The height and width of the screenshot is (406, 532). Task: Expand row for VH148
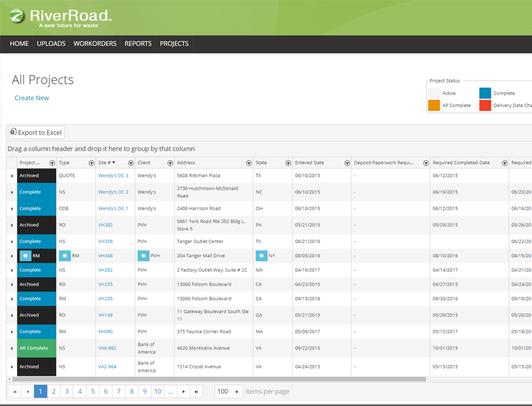(x=12, y=315)
